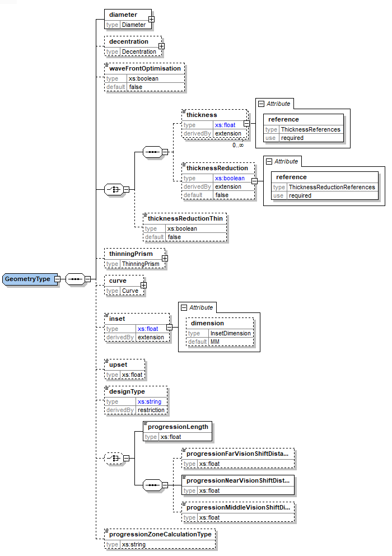Click the lower choice compositor near progressionLength
The height and width of the screenshot is (556, 392).
(114, 458)
